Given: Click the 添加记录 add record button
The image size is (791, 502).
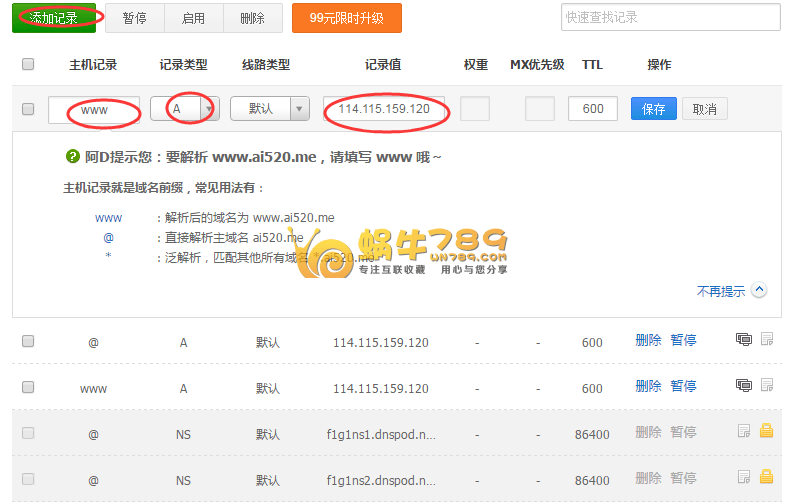Looking at the screenshot, I should pyautogui.click(x=54, y=18).
